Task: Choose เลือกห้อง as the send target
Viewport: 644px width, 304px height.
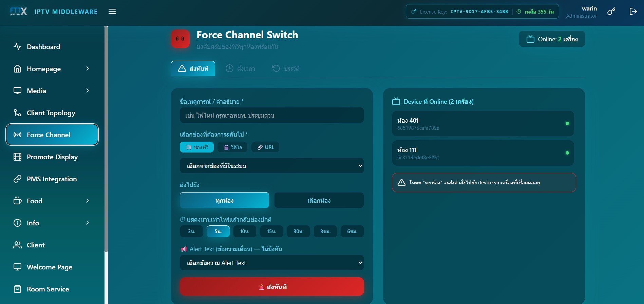Action: [x=319, y=200]
